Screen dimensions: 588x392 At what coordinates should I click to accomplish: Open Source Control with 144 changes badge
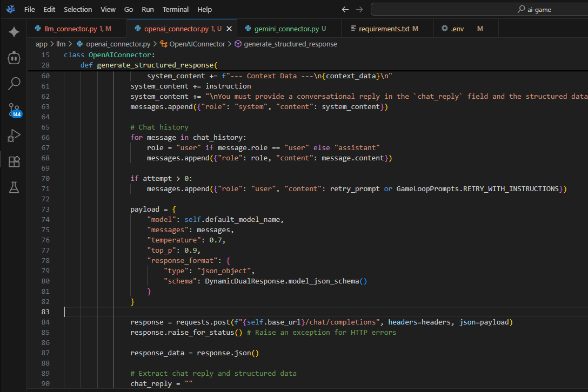pos(14,110)
